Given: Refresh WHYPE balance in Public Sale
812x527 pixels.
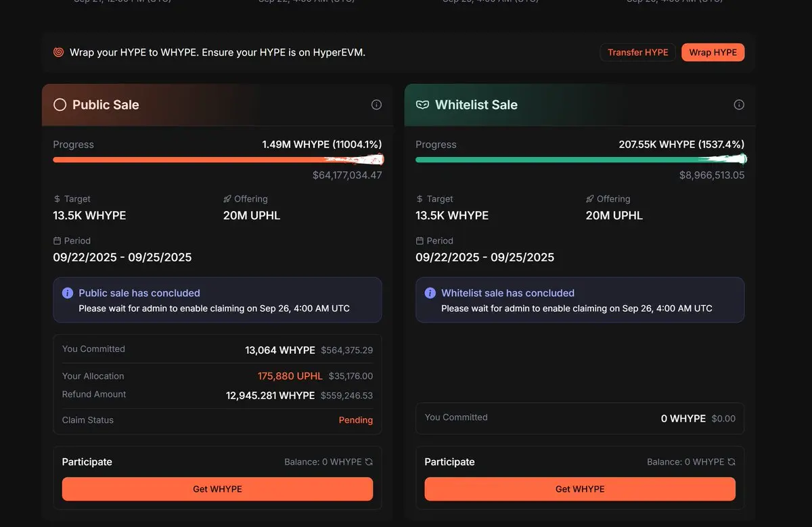Looking at the screenshot, I should pyautogui.click(x=369, y=462).
